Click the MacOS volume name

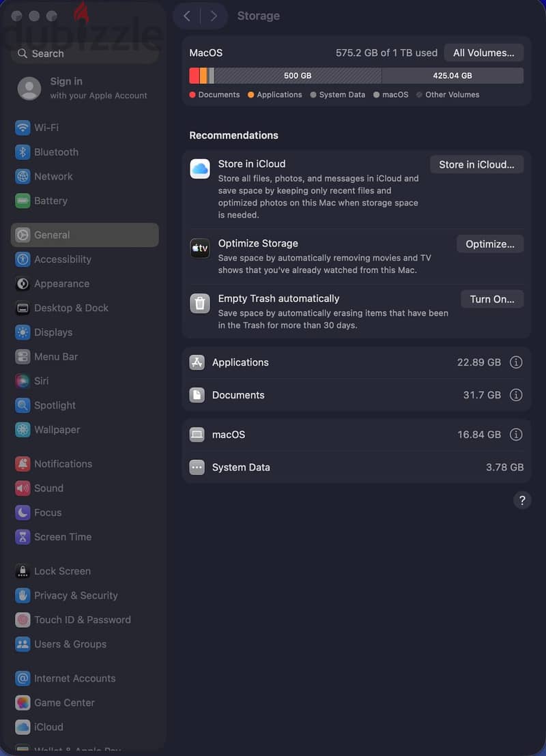point(206,53)
